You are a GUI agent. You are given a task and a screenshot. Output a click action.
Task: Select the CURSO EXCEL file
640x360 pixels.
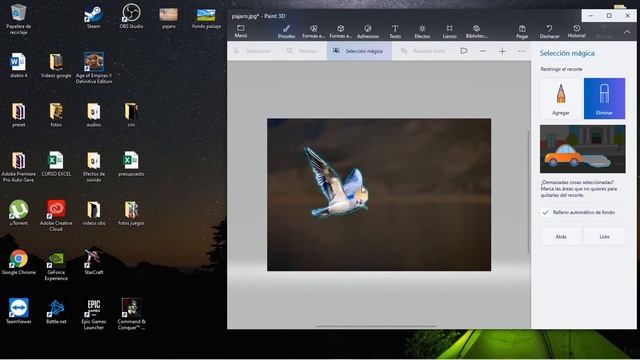coord(56,164)
